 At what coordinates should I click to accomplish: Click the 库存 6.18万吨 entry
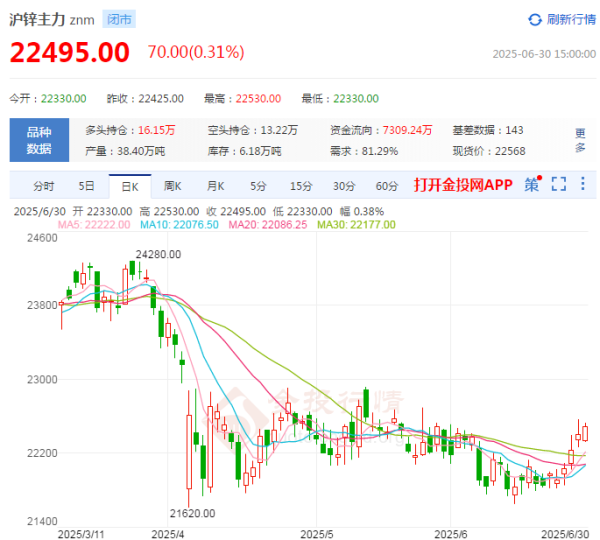click(x=245, y=152)
